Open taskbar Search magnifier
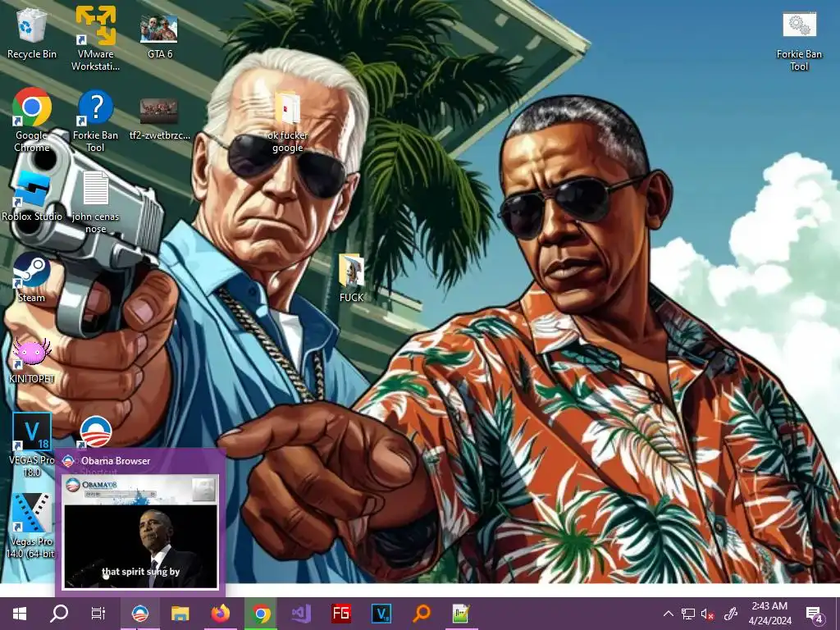 (x=59, y=614)
